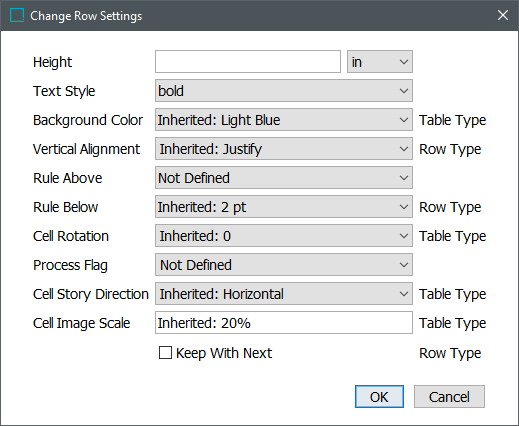
Task: Click Row Type label beside Keep With Next
Action: 450,353
